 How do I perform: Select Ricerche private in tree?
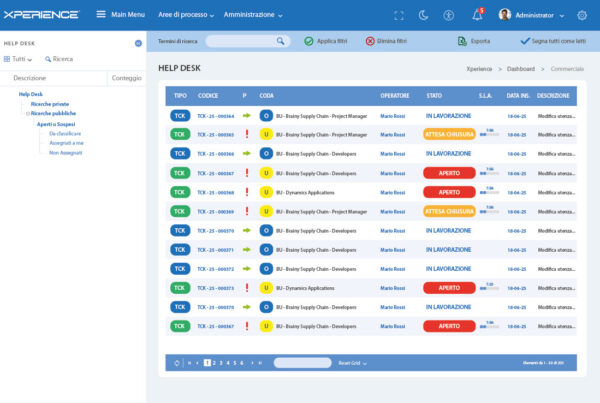pyautogui.click(x=50, y=104)
